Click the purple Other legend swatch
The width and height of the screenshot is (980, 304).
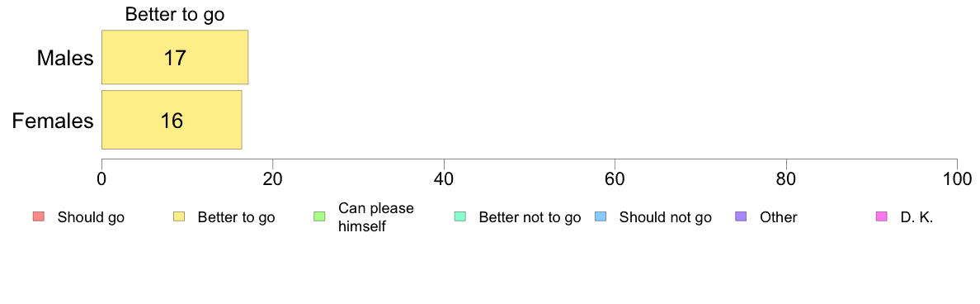pos(742,217)
